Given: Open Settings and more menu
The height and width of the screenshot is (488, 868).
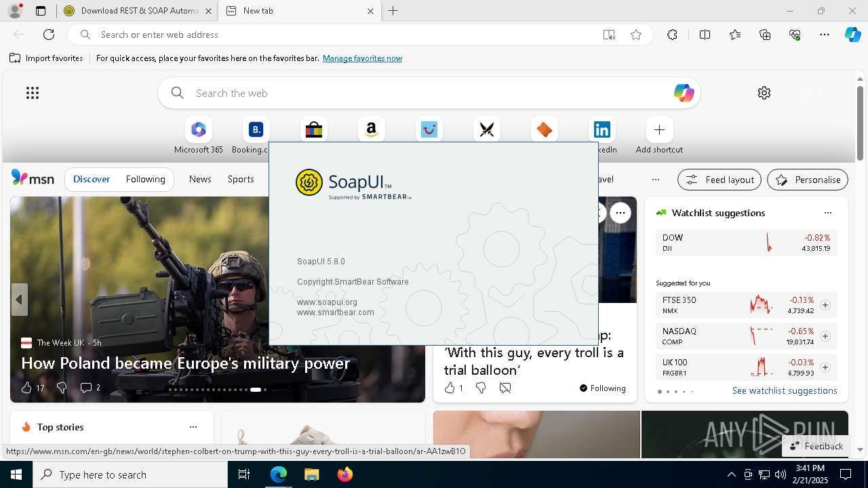Looking at the screenshot, I should pos(825,35).
